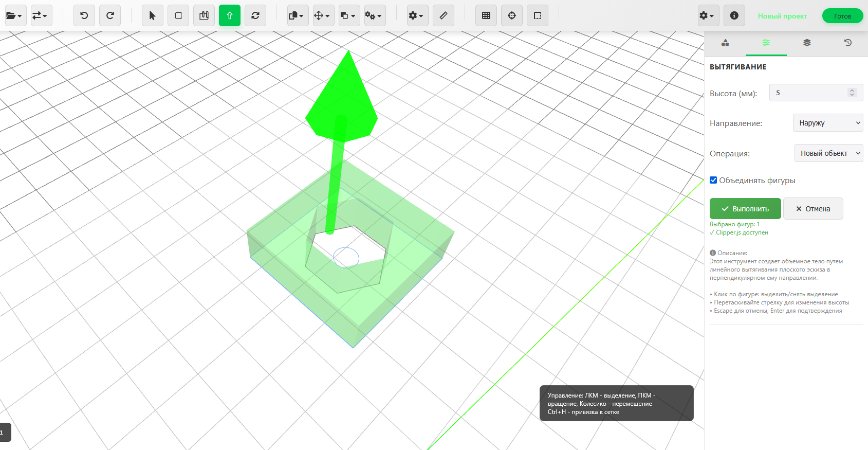The image size is (868, 450).
Task: Toggle the grid table icon
Action: point(486,15)
